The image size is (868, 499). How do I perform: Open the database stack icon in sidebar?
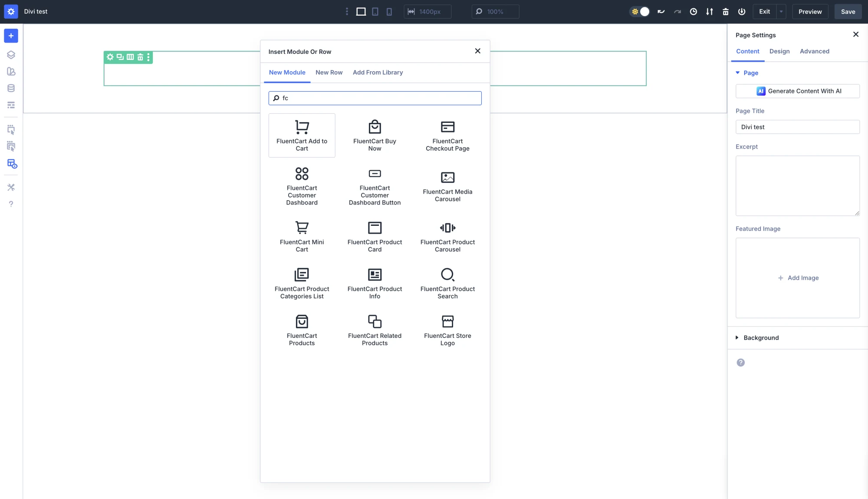[x=11, y=88]
